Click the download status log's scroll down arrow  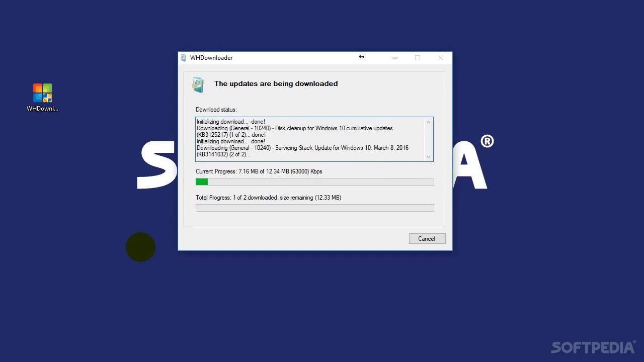coord(429,156)
